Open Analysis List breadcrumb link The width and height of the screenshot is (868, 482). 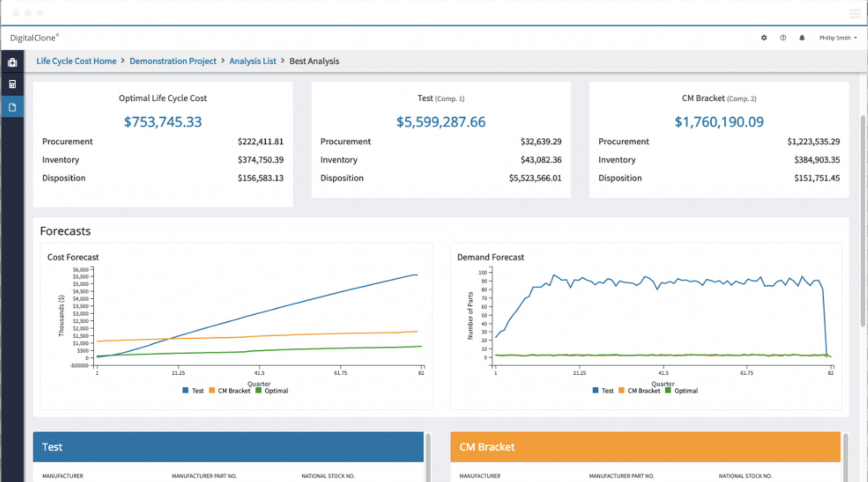coord(253,61)
